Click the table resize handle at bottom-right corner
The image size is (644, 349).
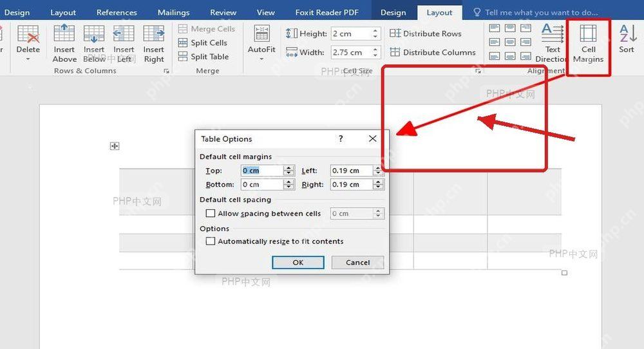click(564, 272)
